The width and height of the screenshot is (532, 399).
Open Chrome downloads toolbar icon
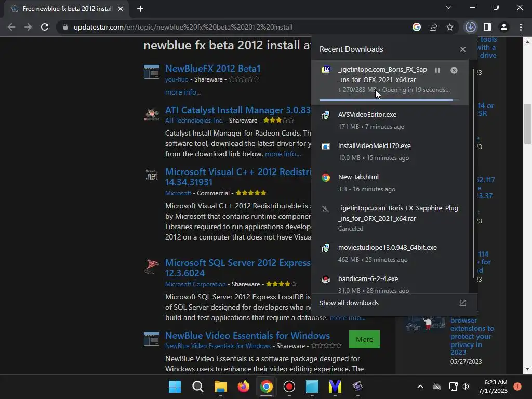(x=471, y=27)
